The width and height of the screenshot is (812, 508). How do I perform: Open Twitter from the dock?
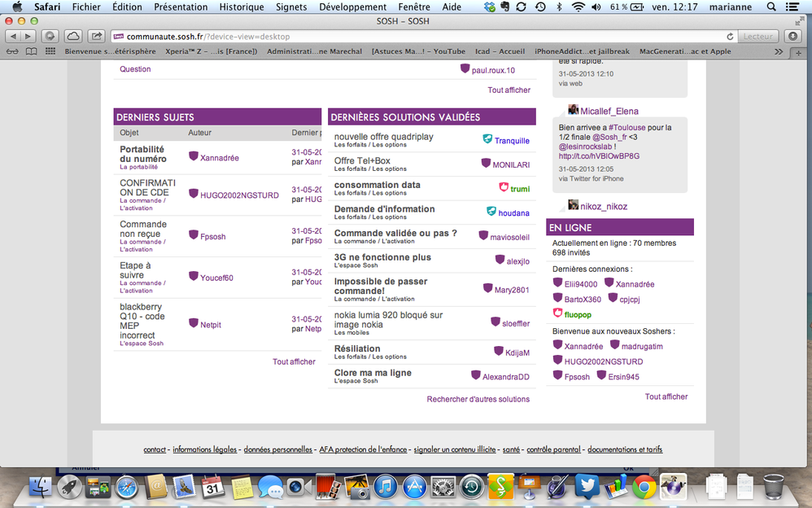click(x=587, y=487)
